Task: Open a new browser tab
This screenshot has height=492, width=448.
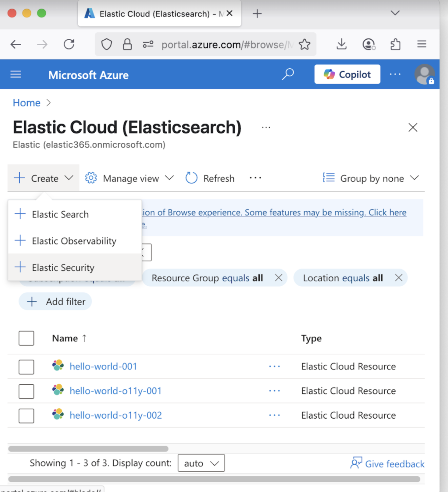Action: pyautogui.click(x=257, y=14)
